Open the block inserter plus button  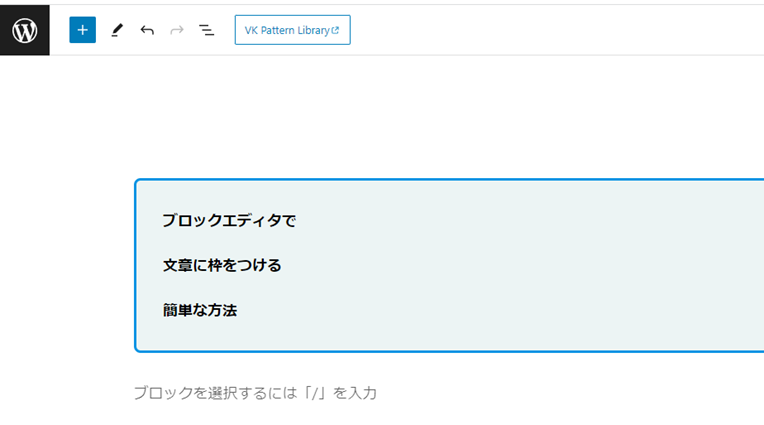point(82,30)
